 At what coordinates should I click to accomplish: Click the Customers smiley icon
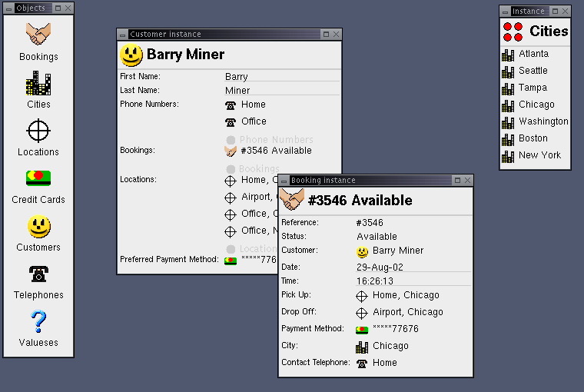[38, 227]
